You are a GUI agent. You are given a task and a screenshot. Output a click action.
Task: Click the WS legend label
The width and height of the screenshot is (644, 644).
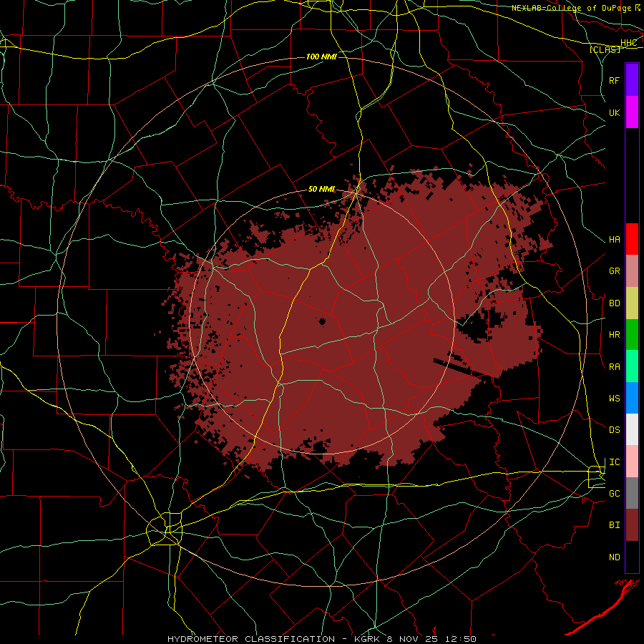pos(614,399)
